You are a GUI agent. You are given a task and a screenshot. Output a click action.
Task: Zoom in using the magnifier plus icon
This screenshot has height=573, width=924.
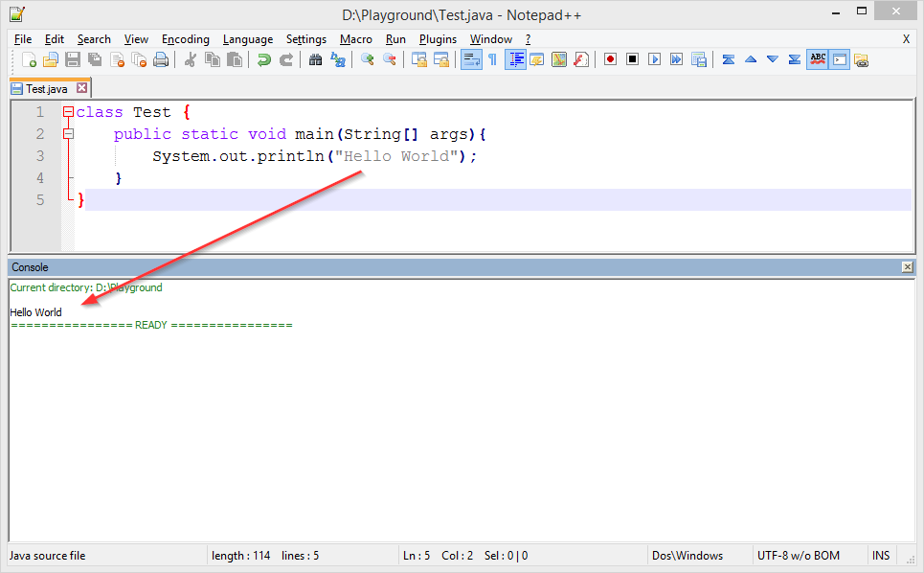pos(367,59)
